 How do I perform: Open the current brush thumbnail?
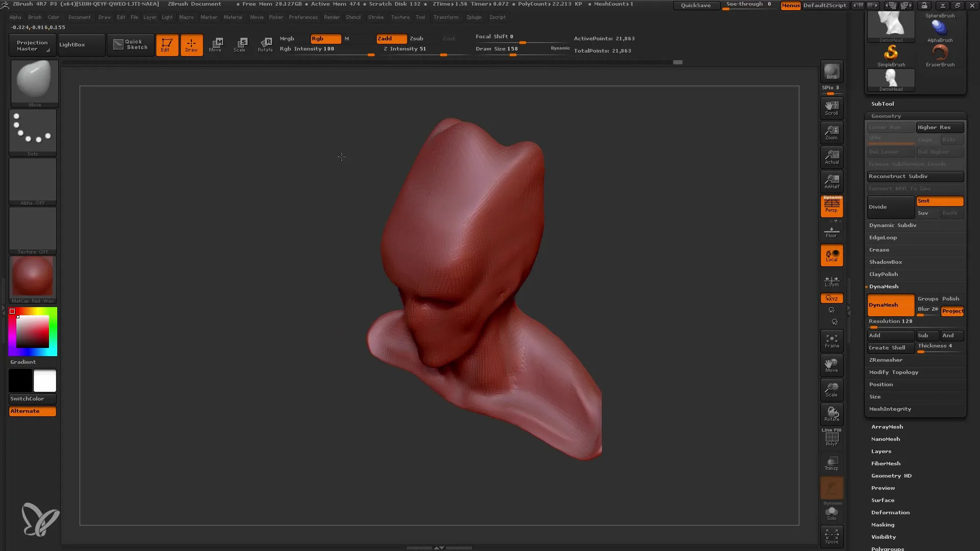34,83
